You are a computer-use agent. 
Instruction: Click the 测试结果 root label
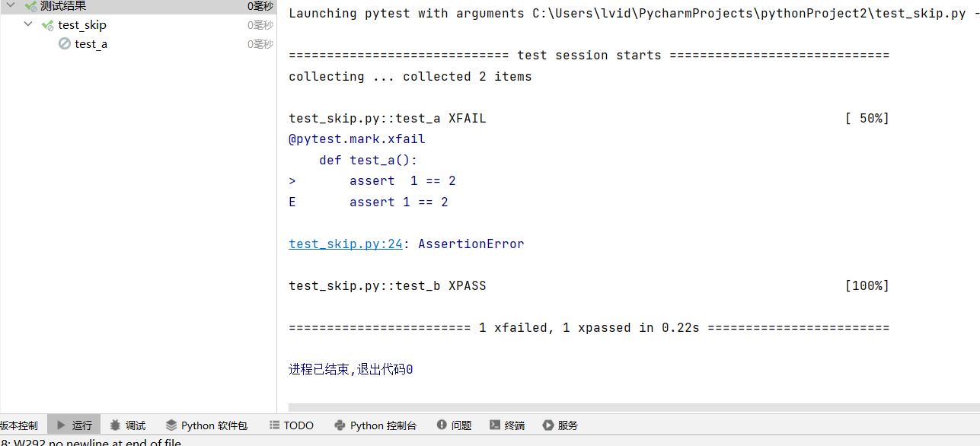click(x=63, y=6)
